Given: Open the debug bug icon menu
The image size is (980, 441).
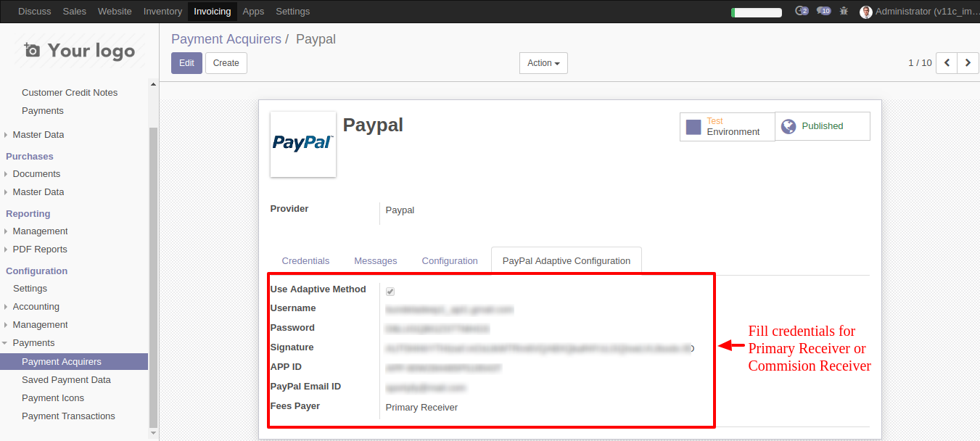Looking at the screenshot, I should tap(844, 11).
